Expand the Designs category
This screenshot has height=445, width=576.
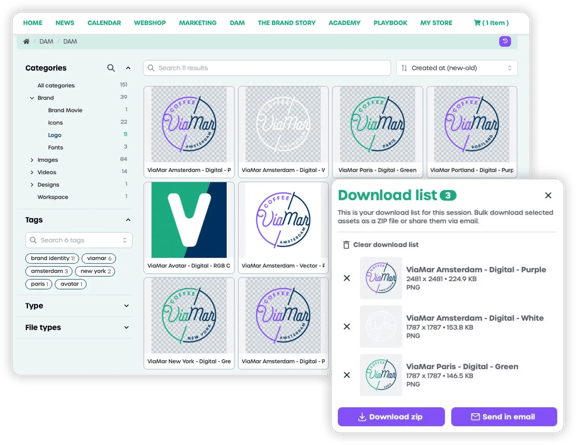[32, 185]
